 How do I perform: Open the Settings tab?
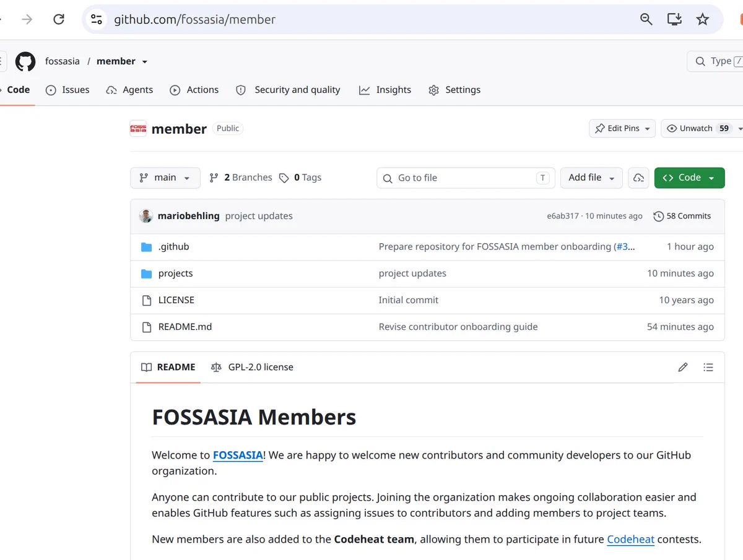click(x=454, y=90)
